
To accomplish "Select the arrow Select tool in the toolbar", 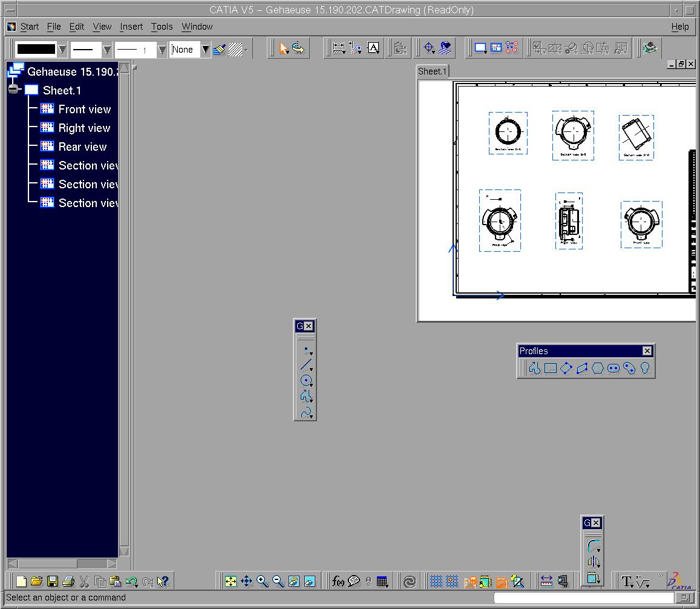I will (283, 48).
